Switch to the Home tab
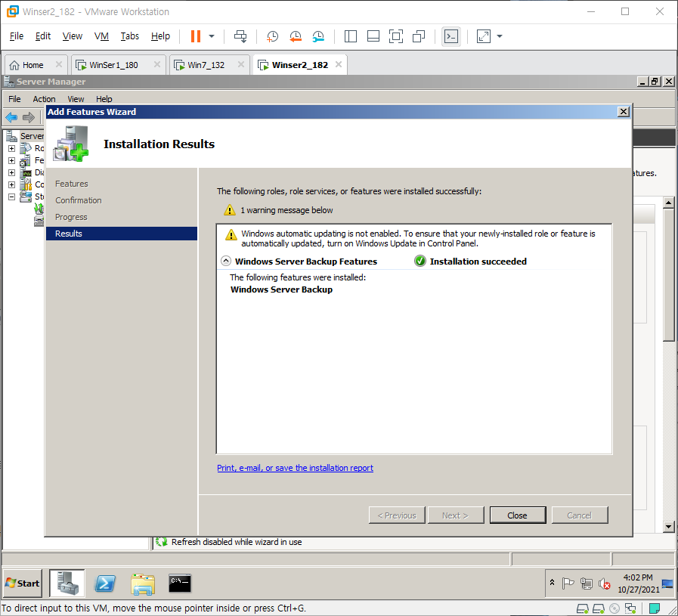The width and height of the screenshot is (678, 616). coord(33,65)
